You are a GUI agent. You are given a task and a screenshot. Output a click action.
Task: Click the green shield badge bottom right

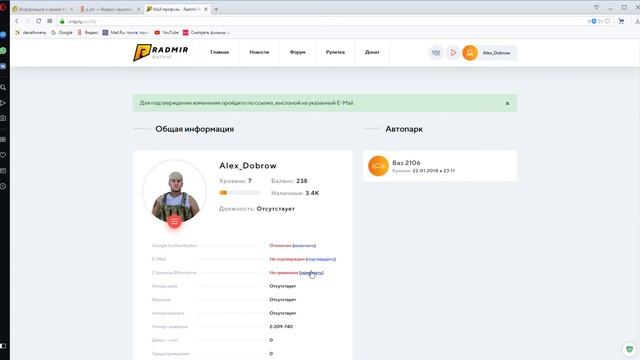630,349
